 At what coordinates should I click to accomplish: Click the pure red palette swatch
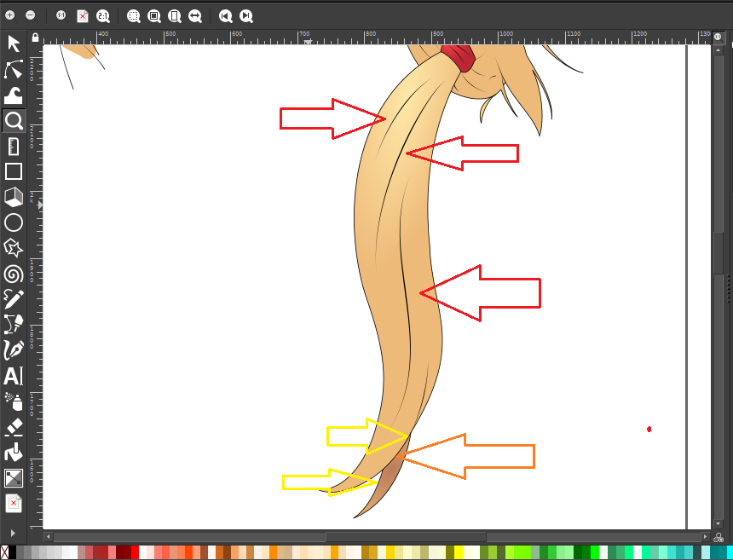(135, 552)
